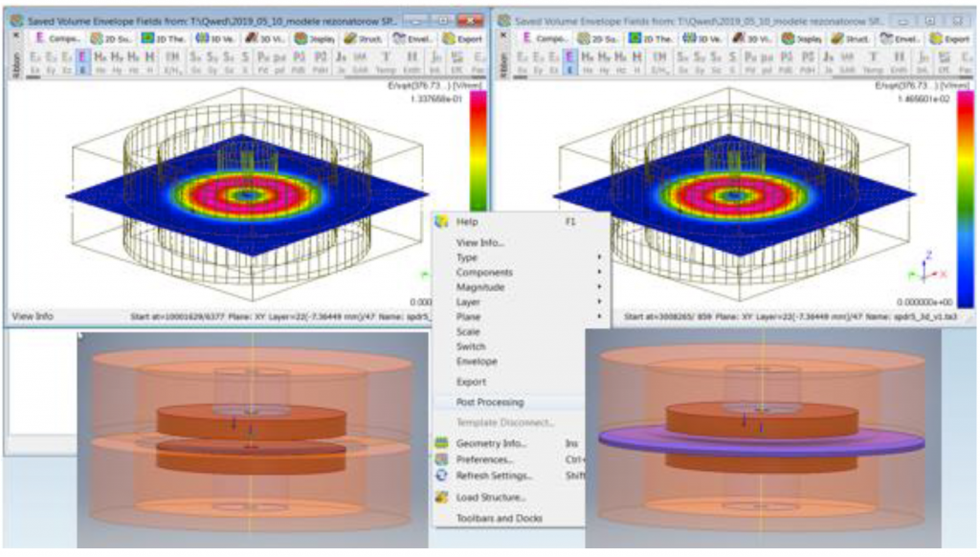Toggle total H button in right window
Viewport: 980px width, 557px height.
point(636,62)
